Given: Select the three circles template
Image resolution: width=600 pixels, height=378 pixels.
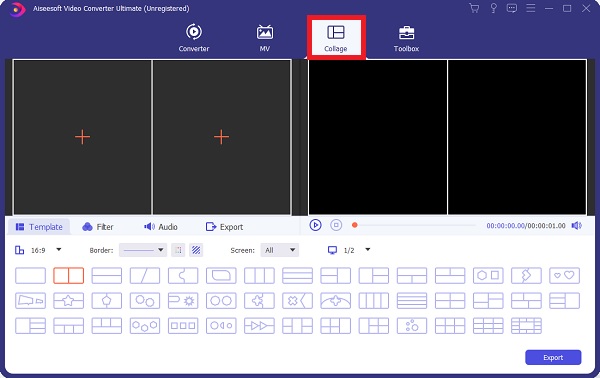Looking at the screenshot, I should pos(145,326).
